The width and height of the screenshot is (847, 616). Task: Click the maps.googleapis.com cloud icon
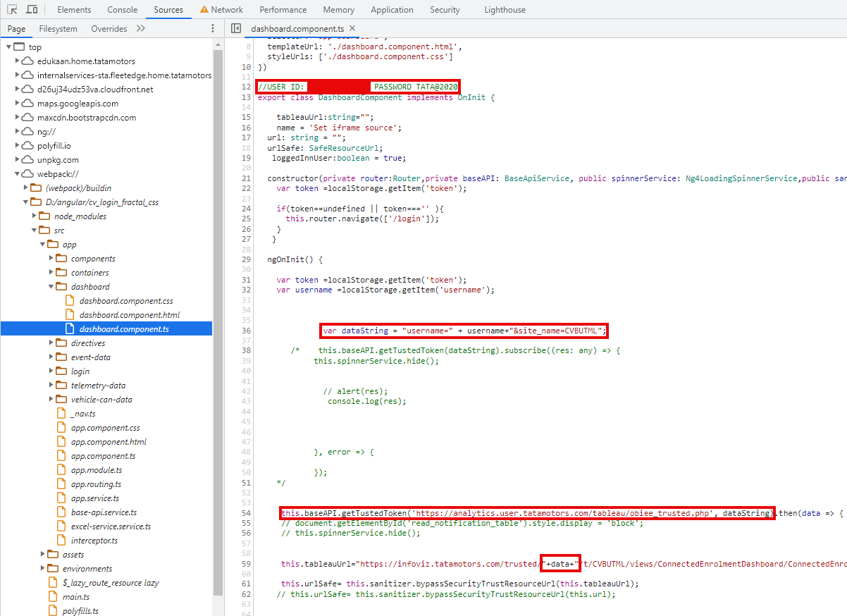tap(27, 104)
